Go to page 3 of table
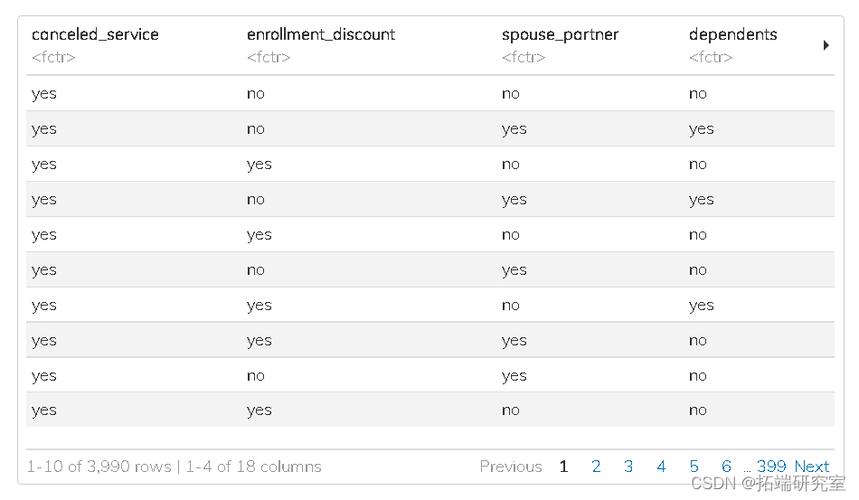 click(628, 467)
